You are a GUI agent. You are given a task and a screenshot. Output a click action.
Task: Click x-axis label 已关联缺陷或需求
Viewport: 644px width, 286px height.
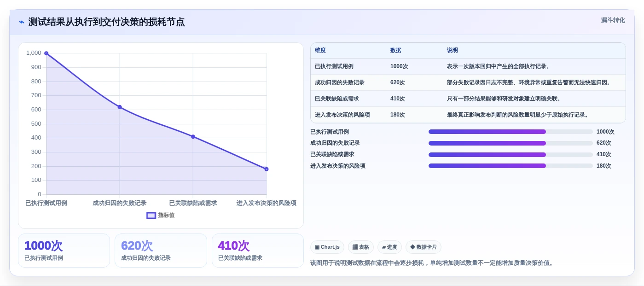pyautogui.click(x=193, y=203)
